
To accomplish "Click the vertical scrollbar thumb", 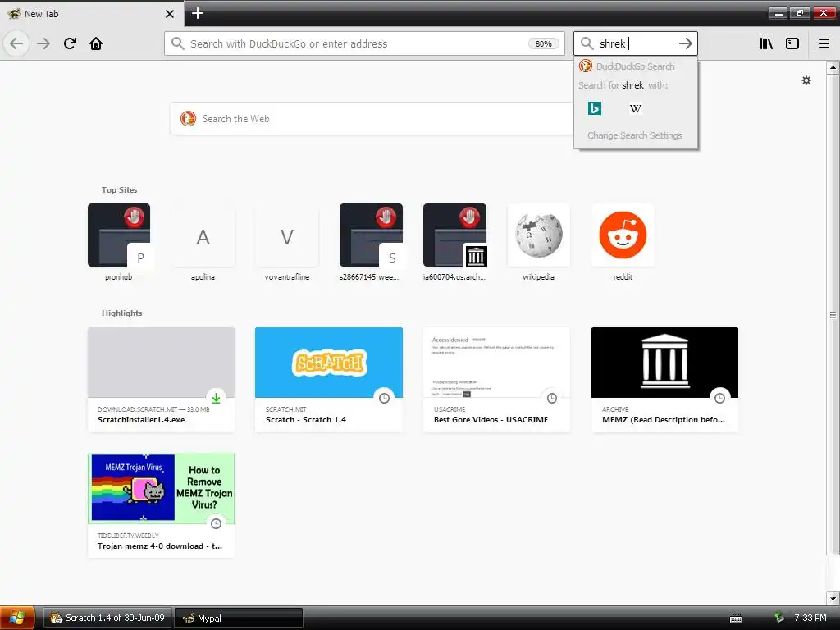I will pyautogui.click(x=833, y=314).
